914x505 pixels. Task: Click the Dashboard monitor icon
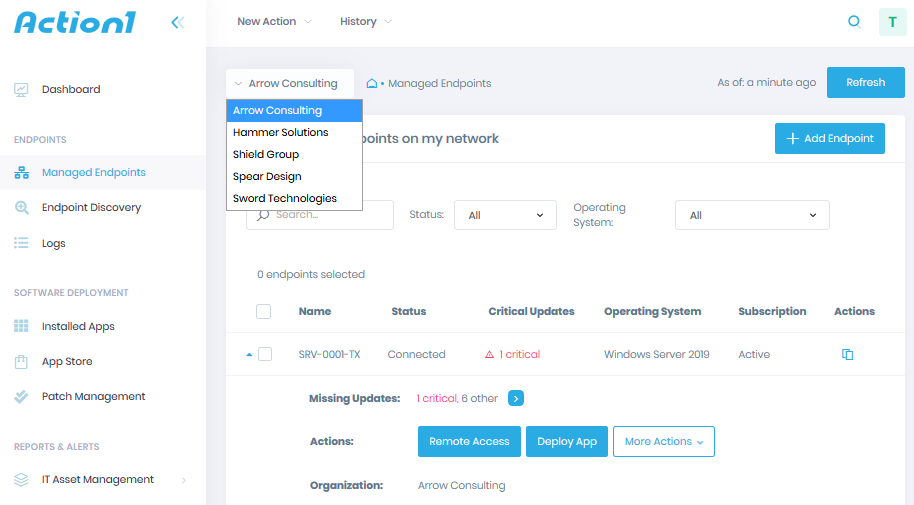coord(21,90)
